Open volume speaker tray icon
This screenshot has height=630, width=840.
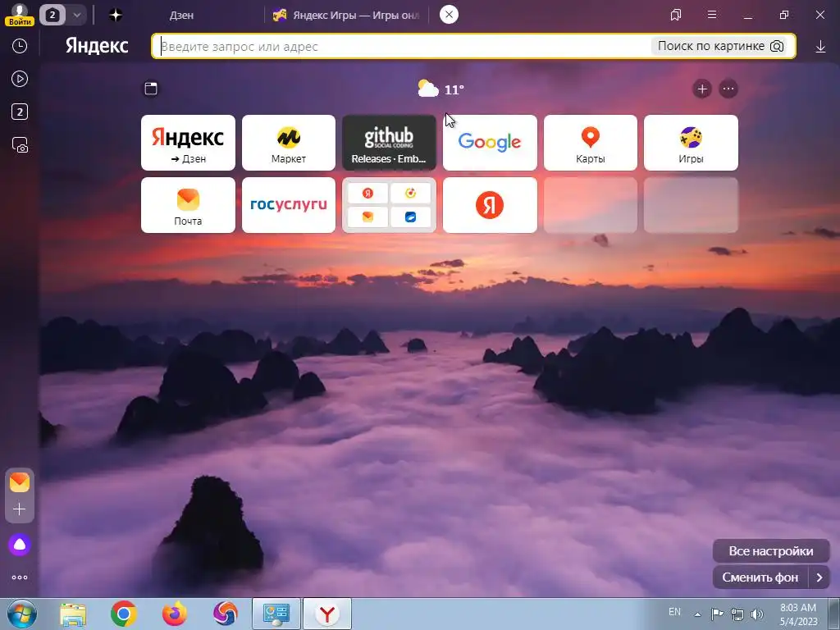pos(757,614)
